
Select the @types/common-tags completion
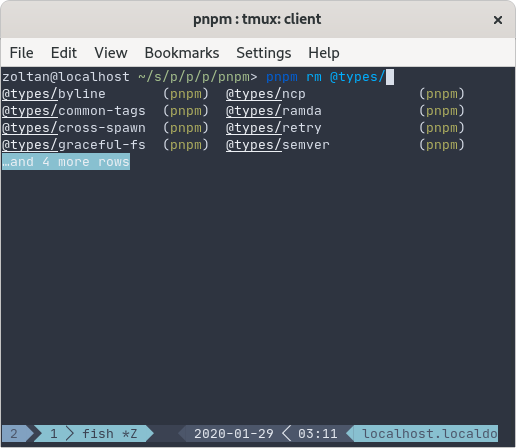pos(74,111)
